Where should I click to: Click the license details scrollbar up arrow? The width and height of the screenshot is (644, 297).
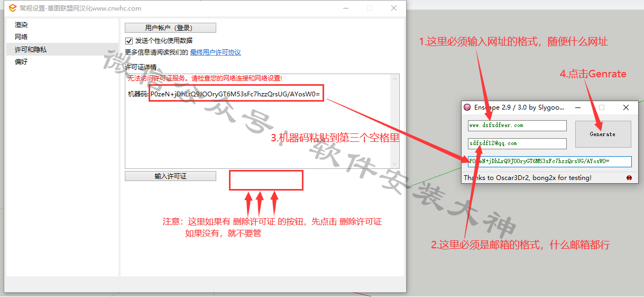click(x=394, y=79)
